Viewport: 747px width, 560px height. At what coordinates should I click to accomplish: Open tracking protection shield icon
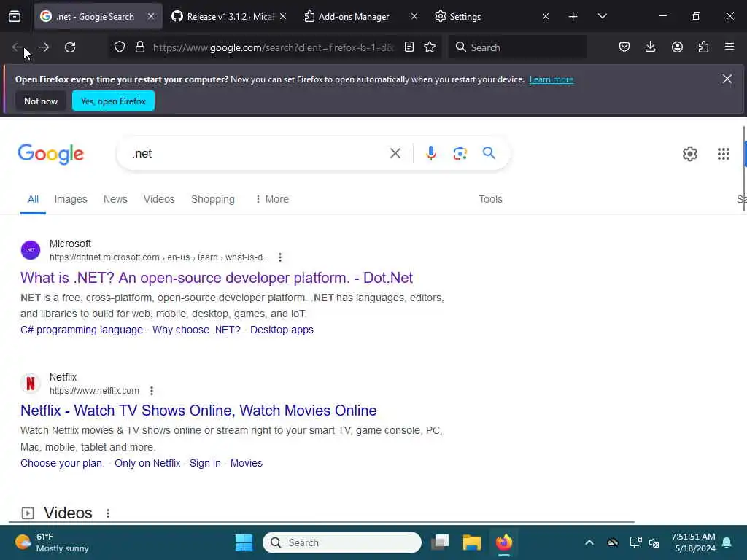120,47
